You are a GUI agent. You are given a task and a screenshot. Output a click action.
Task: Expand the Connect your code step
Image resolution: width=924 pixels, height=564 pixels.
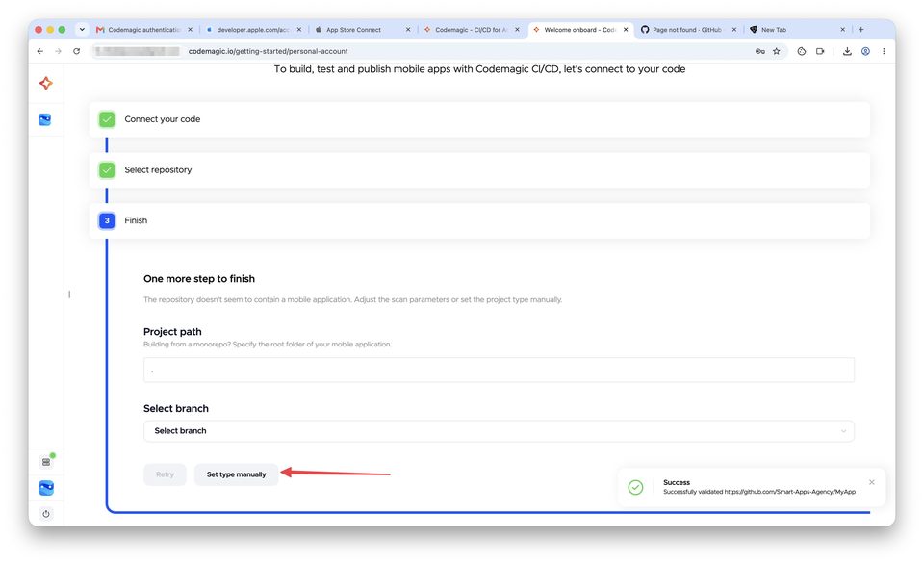(x=479, y=119)
